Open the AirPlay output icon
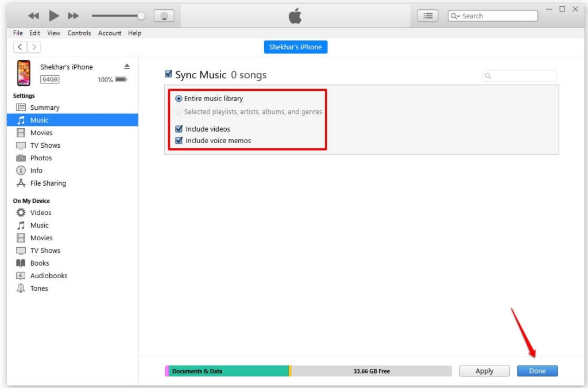Viewport: 588px width, 388px height. 164,16
